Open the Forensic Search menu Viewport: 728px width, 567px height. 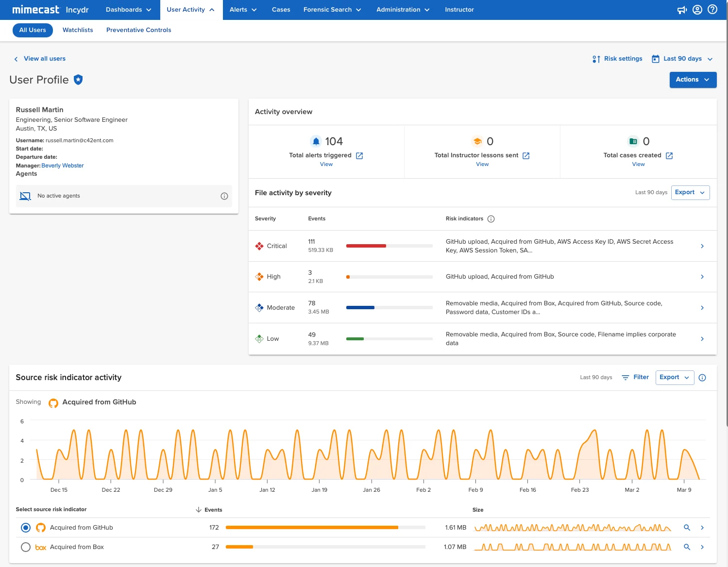[332, 10]
